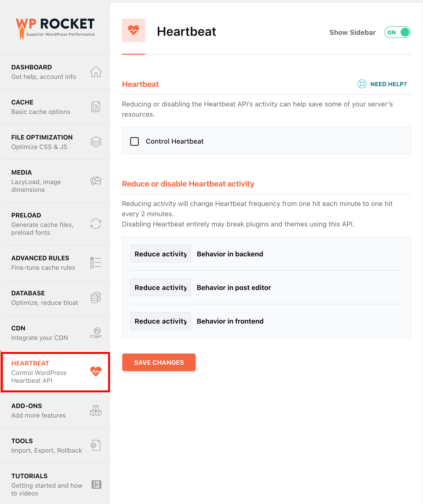Turn off the Show Sidebar switch
Screen dimensions: 423x504
tap(397, 32)
